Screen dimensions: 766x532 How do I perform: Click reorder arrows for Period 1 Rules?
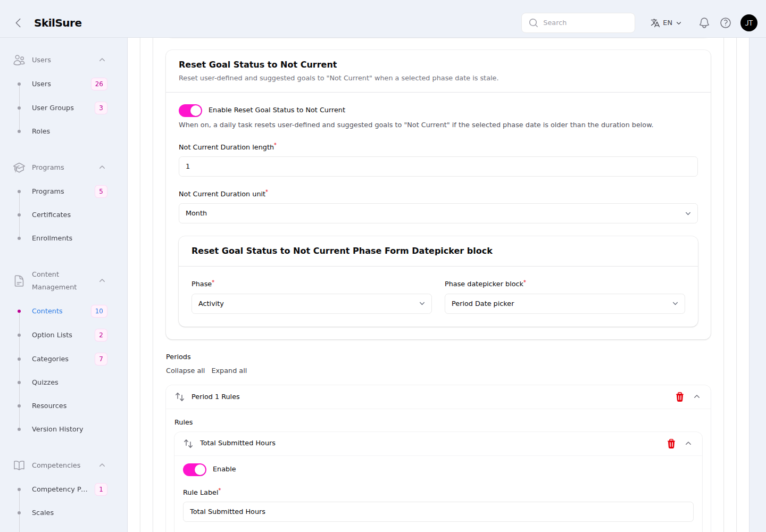180,397
